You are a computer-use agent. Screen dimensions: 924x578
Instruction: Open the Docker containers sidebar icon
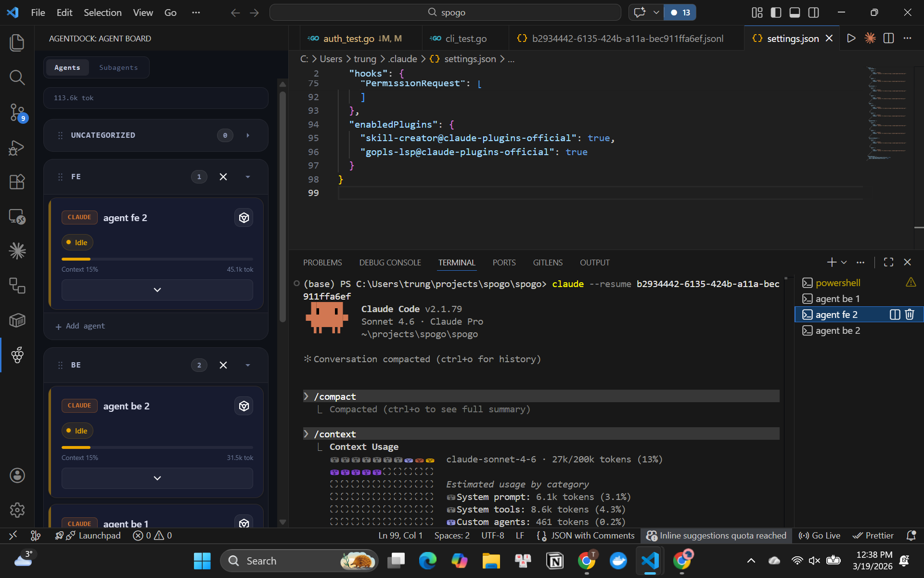(x=17, y=320)
